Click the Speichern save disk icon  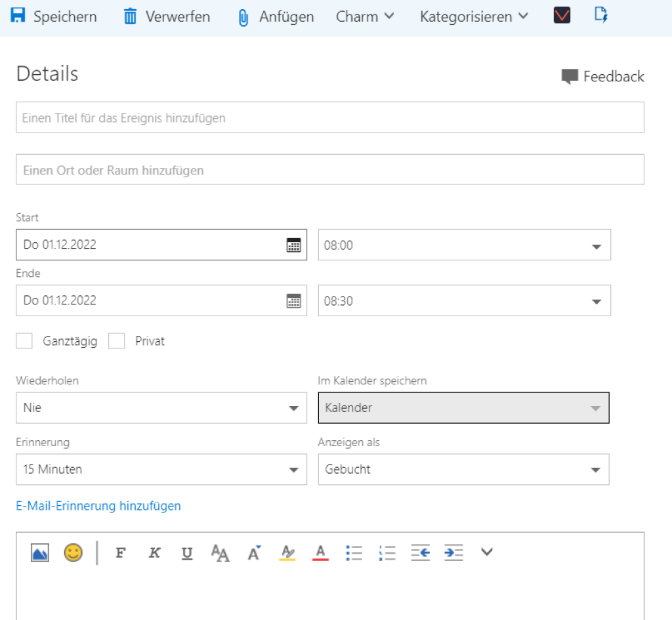pyautogui.click(x=18, y=16)
